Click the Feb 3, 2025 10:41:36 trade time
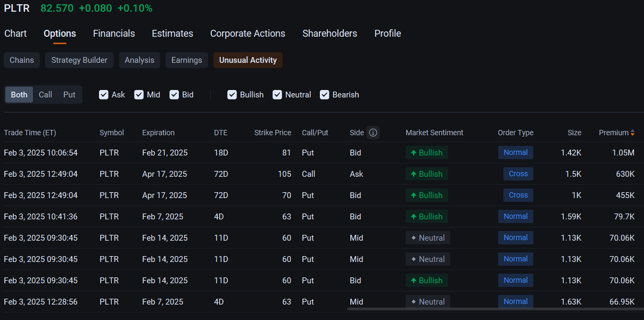Screen dimensions: 644x320 [x=40, y=217]
